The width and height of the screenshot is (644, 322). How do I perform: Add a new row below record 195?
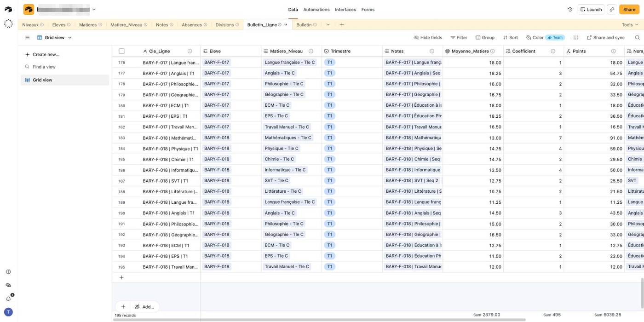coord(121,277)
